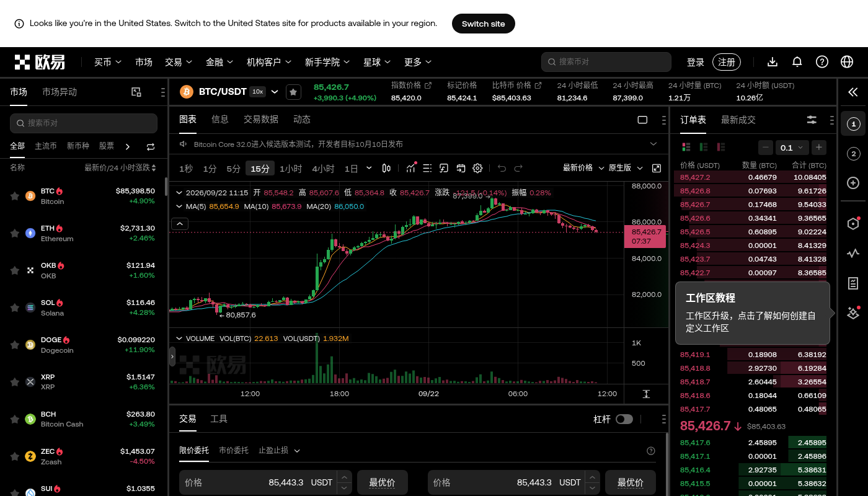Click the undo arrow in chart toolbar

pos(502,168)
